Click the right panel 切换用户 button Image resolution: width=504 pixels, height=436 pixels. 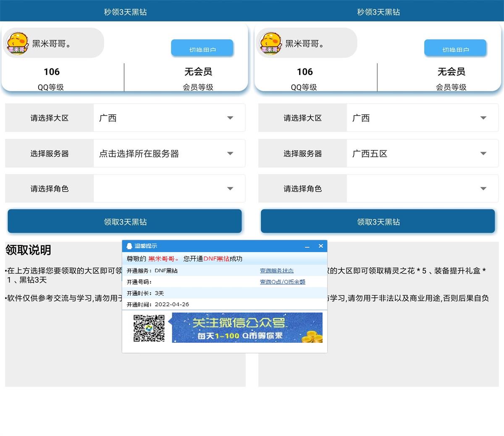click(456, 47)
